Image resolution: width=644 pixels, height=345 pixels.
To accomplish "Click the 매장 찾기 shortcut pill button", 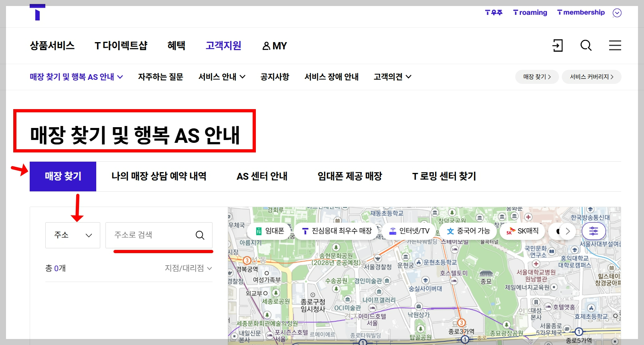I will pos(537,77).
